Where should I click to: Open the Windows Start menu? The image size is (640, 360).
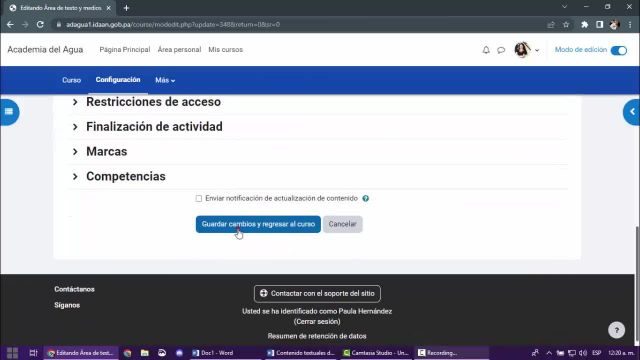coord(12,353)
